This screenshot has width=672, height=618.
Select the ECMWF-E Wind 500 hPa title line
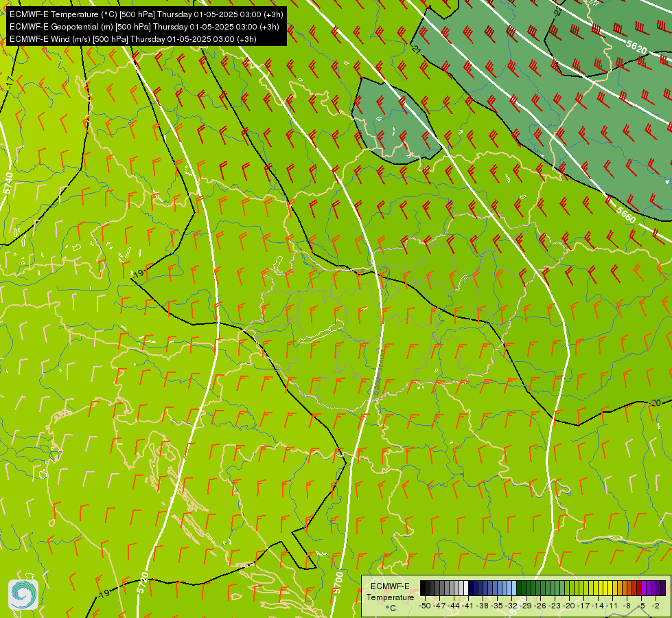coord(133,39)
